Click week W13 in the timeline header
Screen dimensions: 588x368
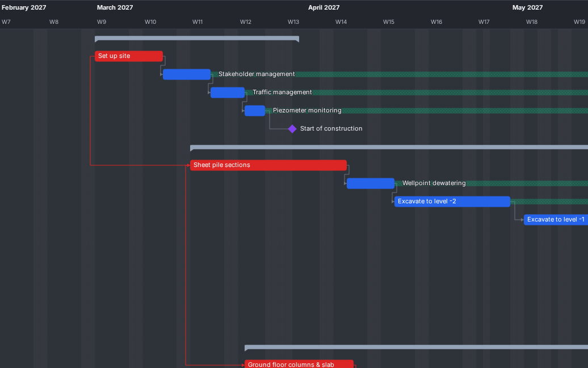(x=293, y=22)
